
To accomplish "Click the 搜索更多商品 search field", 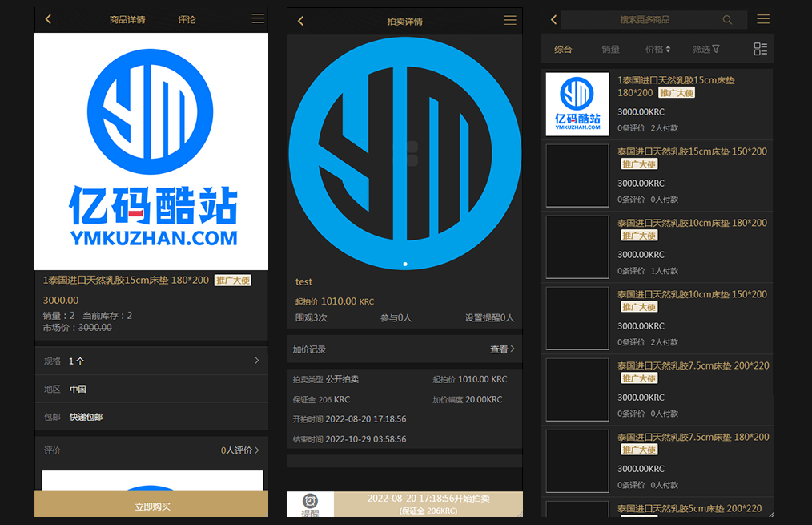I will point(654,20).
